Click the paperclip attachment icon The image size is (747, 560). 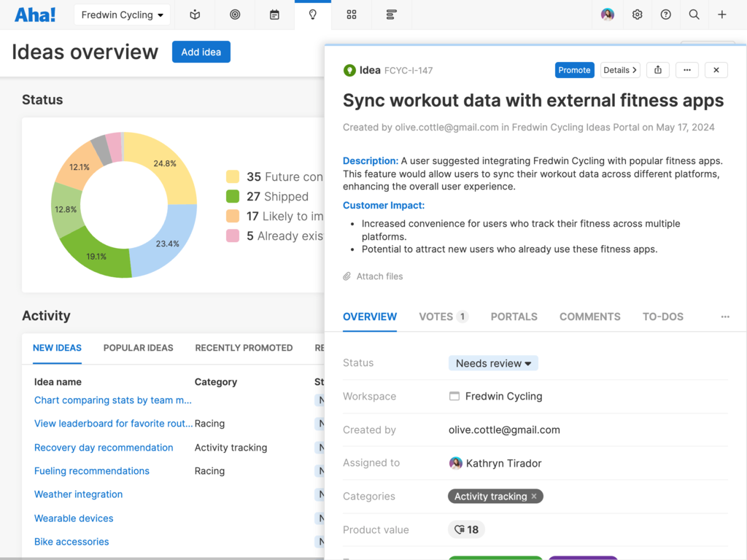tap(347, 276)
